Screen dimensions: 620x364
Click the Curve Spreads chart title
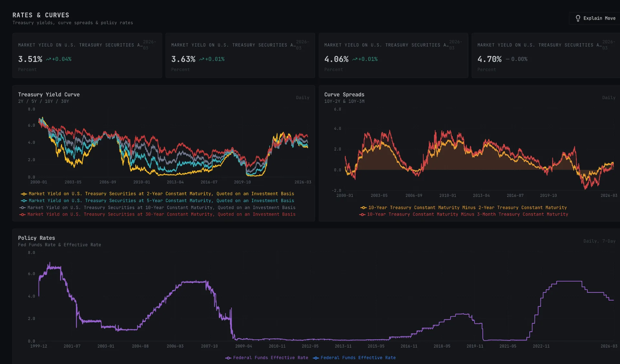(x=344, y=95)
